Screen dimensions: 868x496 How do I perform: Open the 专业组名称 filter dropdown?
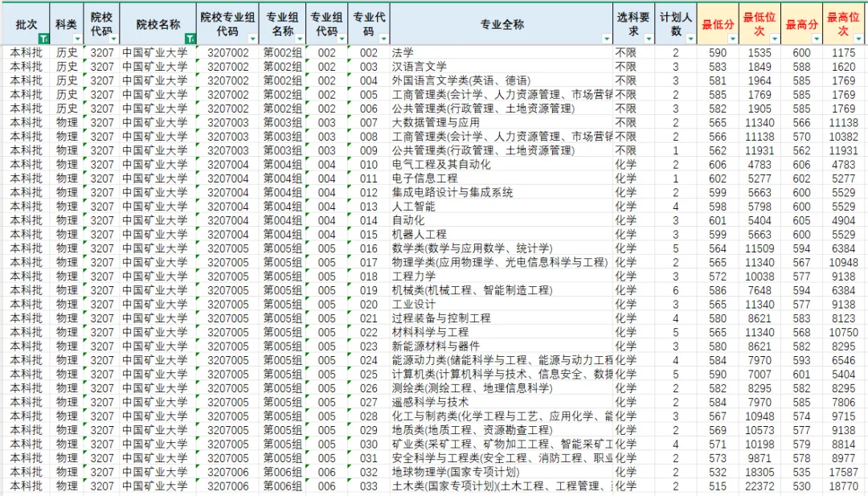pyautogui.click(x=300, y=39)
